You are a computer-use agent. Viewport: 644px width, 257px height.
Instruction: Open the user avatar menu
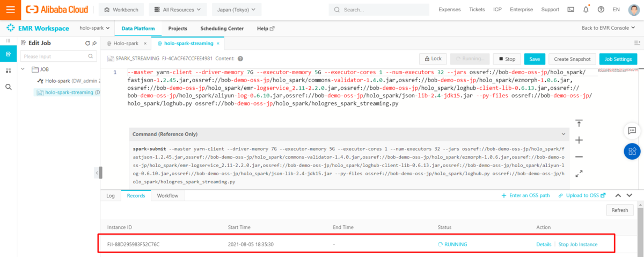pos(634,10)
